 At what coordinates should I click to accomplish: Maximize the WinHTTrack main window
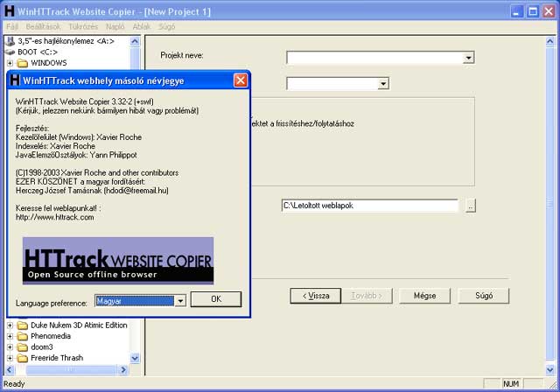[533, 11]
